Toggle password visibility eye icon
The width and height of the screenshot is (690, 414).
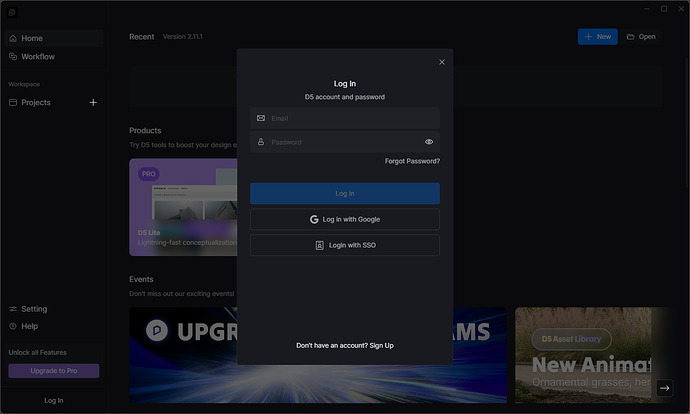click(x=429, y=142)
